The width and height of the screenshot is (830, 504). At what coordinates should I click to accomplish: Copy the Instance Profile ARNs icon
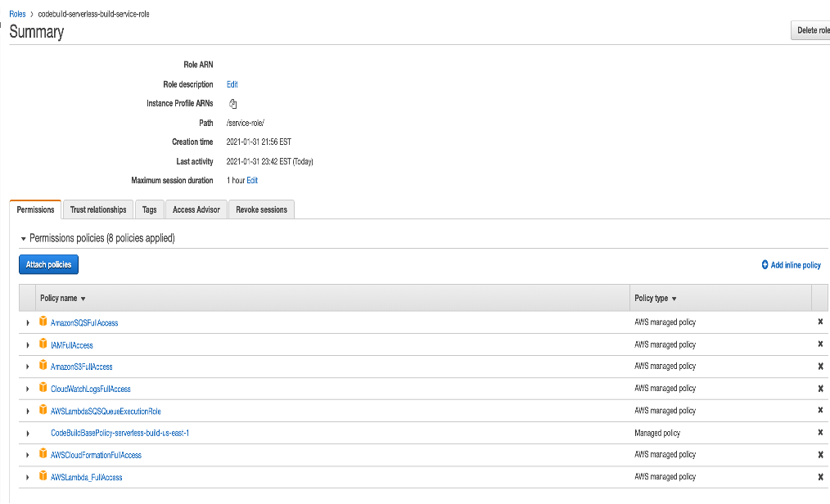(232, 104)
